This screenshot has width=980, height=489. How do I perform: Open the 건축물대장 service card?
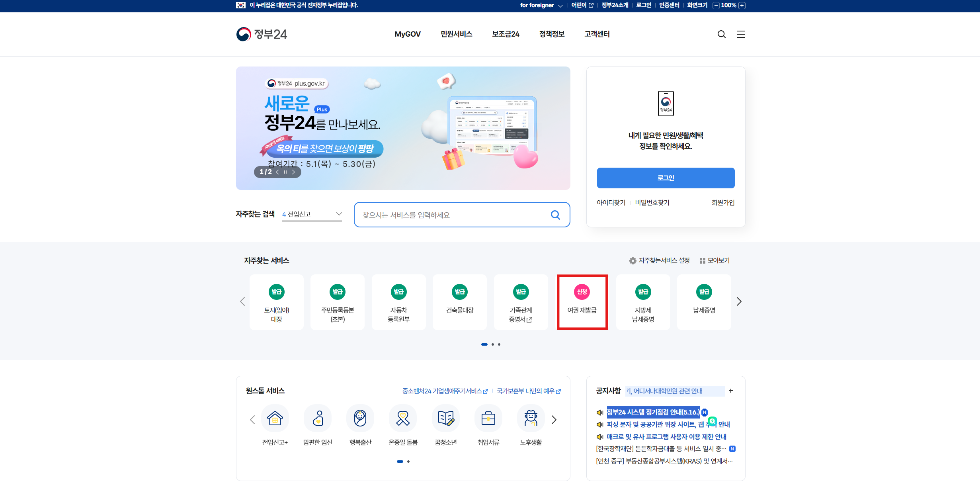point(460,302)
